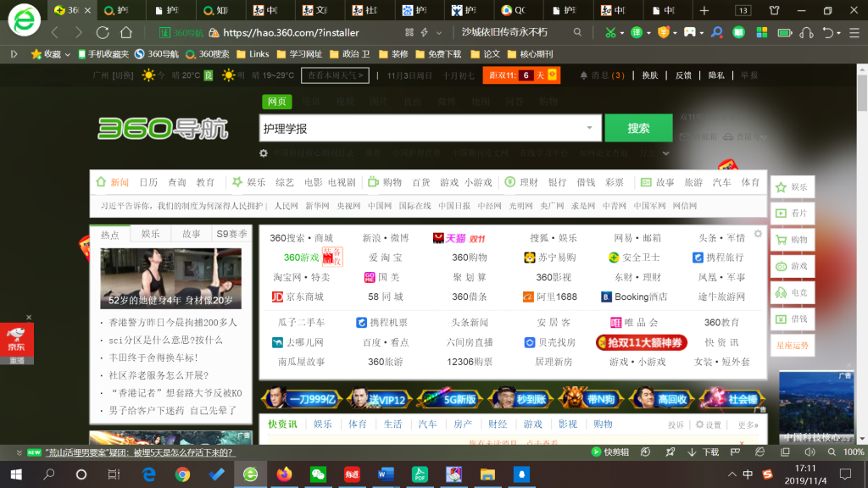Viewport: 868px width, 488px height.
Task: Open the address bar dropdown chevron
Action: [439, 33]
